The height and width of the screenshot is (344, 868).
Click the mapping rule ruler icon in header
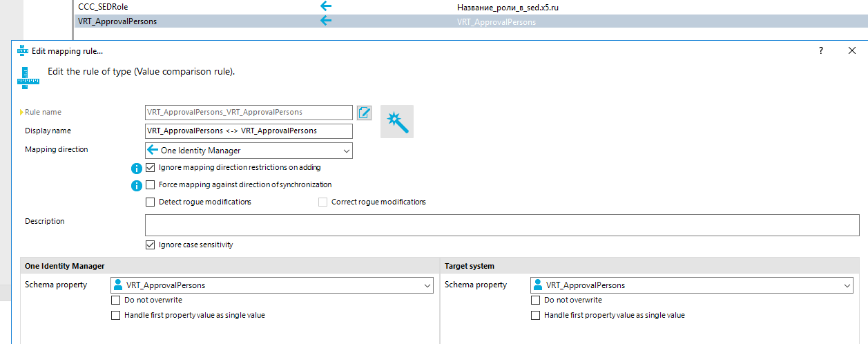[28, 75]
